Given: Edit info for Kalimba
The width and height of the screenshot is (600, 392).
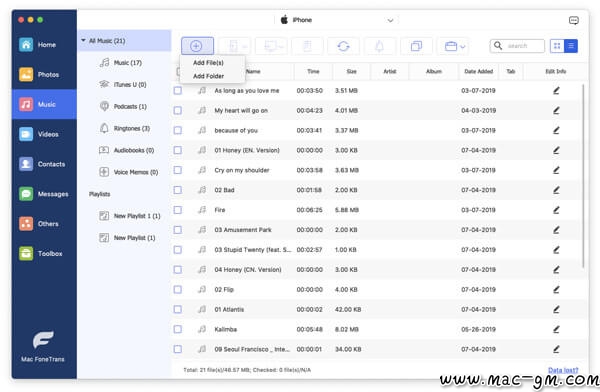Looking at the screenshot, I should [x=556, y=330].
